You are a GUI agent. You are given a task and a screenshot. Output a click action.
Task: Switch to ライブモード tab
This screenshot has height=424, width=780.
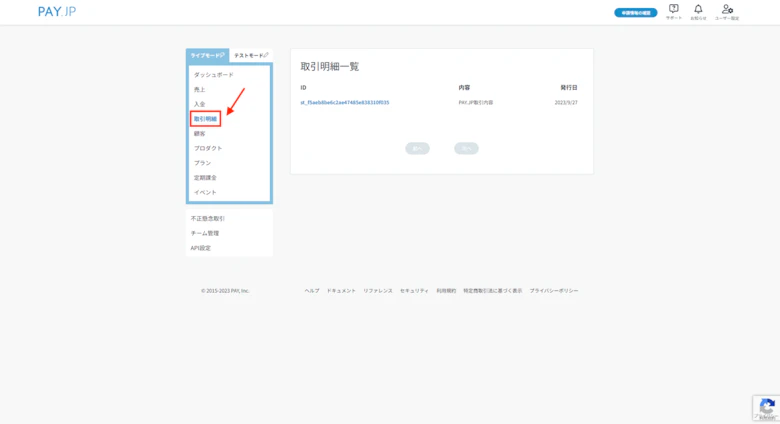click(207, 55)
